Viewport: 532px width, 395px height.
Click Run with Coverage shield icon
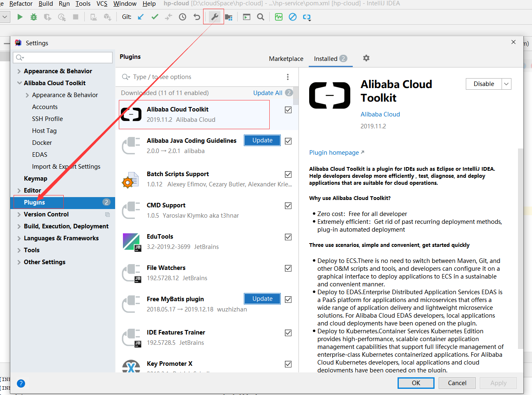(x=48, y=17)
